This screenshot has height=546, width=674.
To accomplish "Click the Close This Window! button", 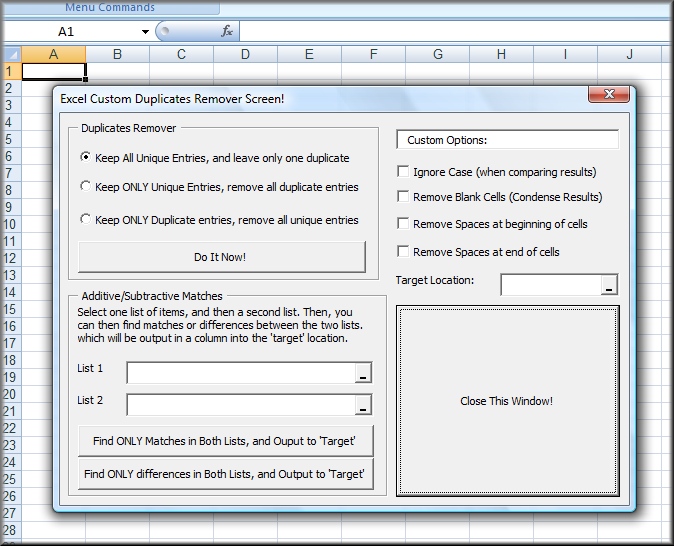I will point(508,401).
